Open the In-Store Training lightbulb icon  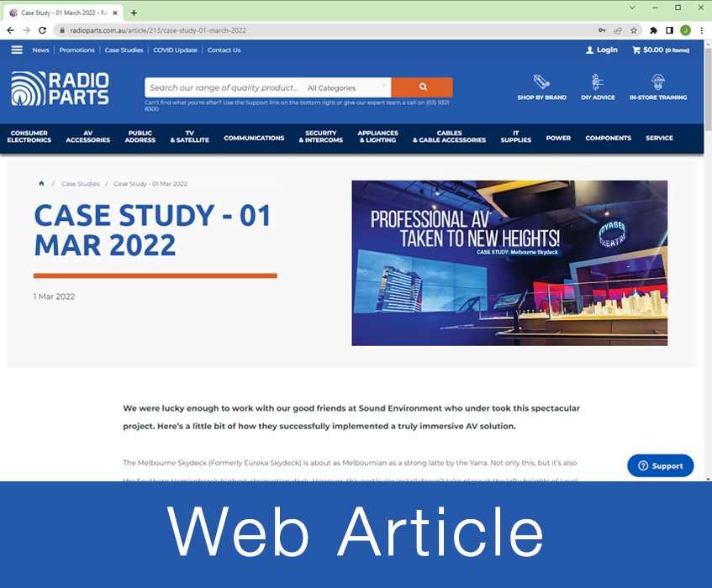coord(658,82)
